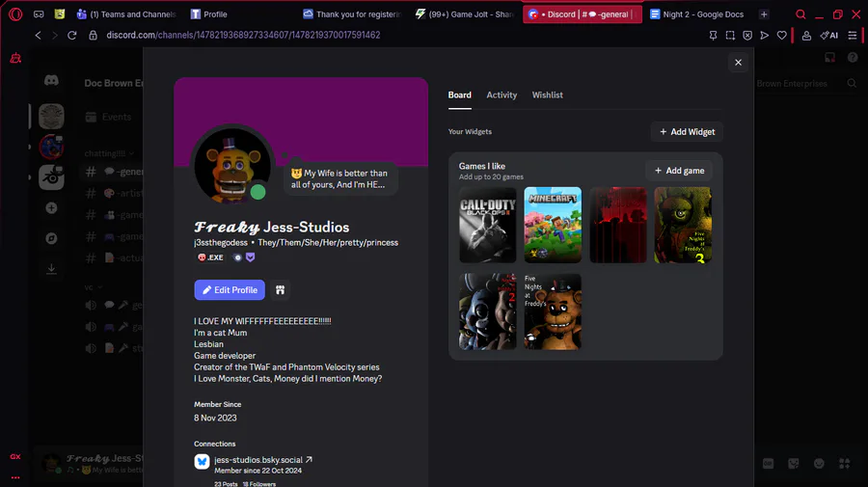Select the first Five Nights at Freddy's cover

[553, 311]
